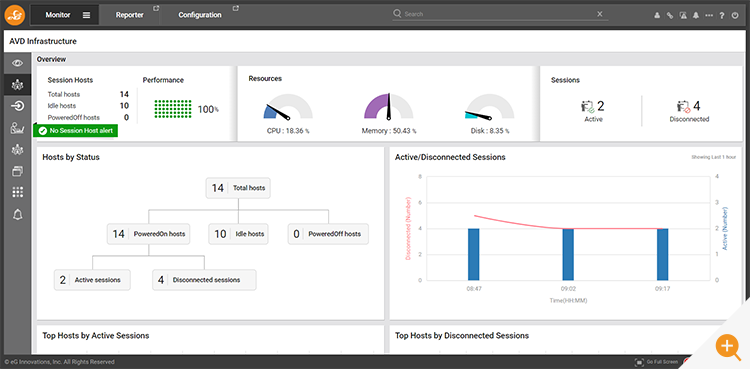750x369 pixels.
Task: Click 'Top Hosts by Active Sessions' heading
Action: pyautogui.click(x=96, y=336)
